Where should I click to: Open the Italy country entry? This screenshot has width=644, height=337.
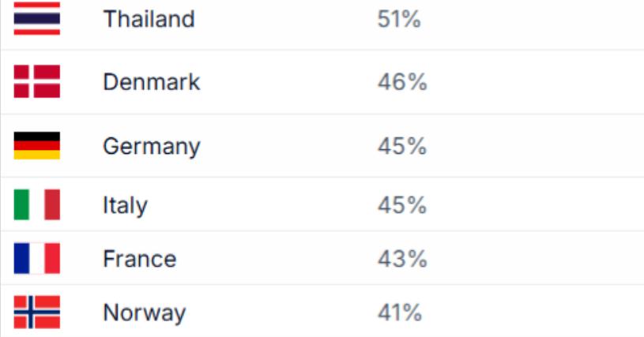coord(125,206)
